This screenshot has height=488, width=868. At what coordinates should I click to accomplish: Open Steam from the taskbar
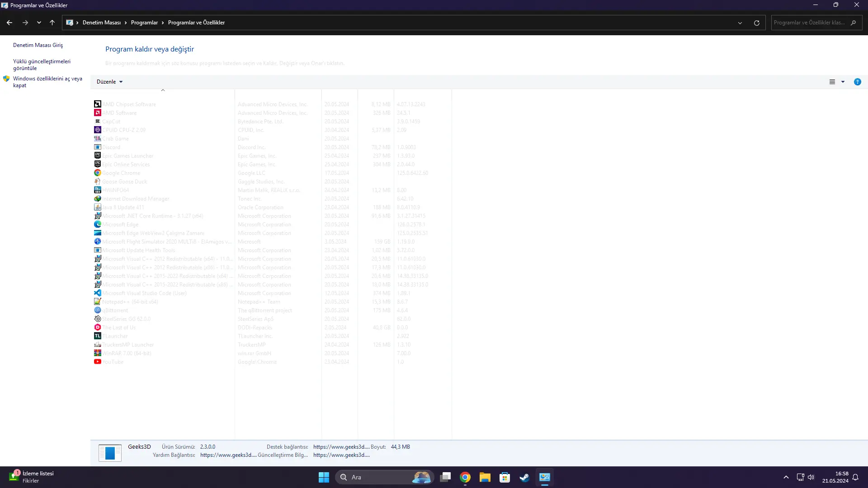tap(524, 477)
